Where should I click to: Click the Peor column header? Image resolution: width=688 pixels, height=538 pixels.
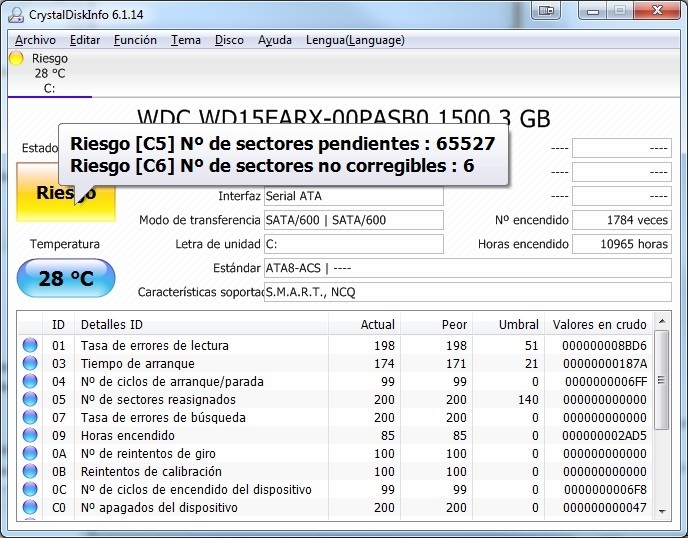[x=437, y=324]
